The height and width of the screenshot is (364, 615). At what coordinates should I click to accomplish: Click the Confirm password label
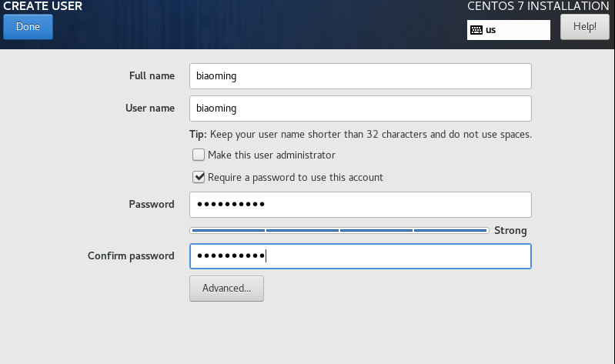tap(131, 255)
